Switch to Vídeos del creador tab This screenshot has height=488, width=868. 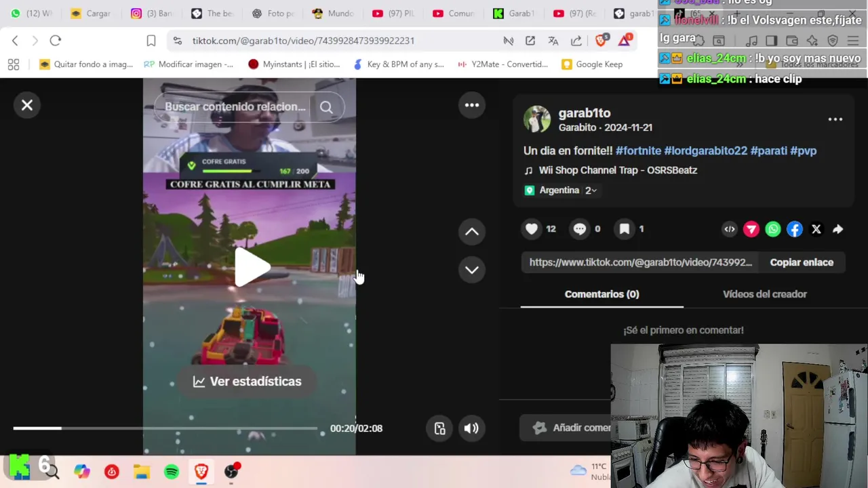click(x=765, y=294)
